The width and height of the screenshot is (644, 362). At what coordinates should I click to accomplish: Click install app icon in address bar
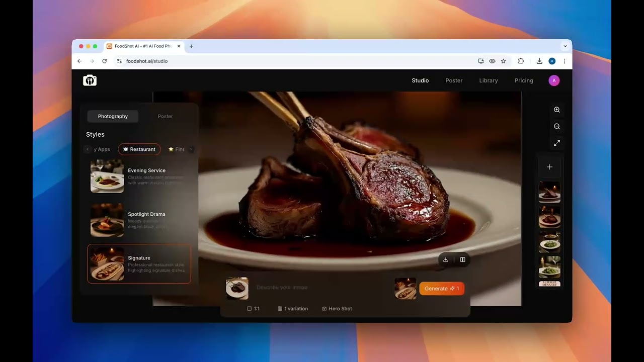(481, 61)
